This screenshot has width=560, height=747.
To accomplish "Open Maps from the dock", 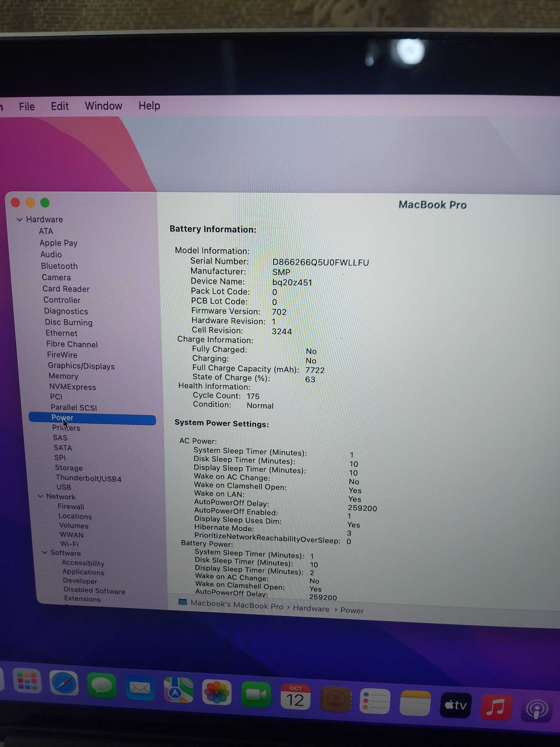I will [178, 690].
